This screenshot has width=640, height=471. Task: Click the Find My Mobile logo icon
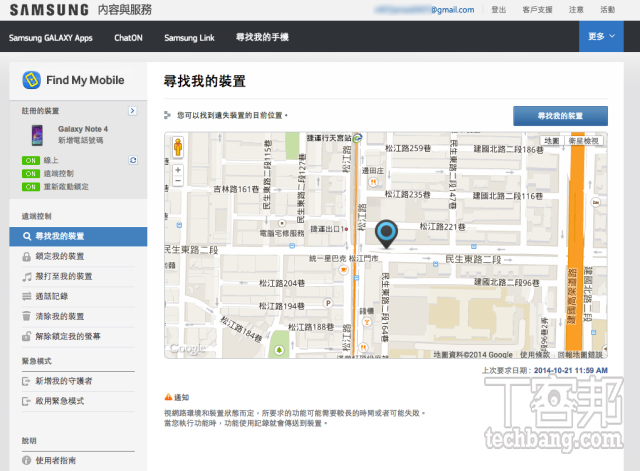(31, 80)
